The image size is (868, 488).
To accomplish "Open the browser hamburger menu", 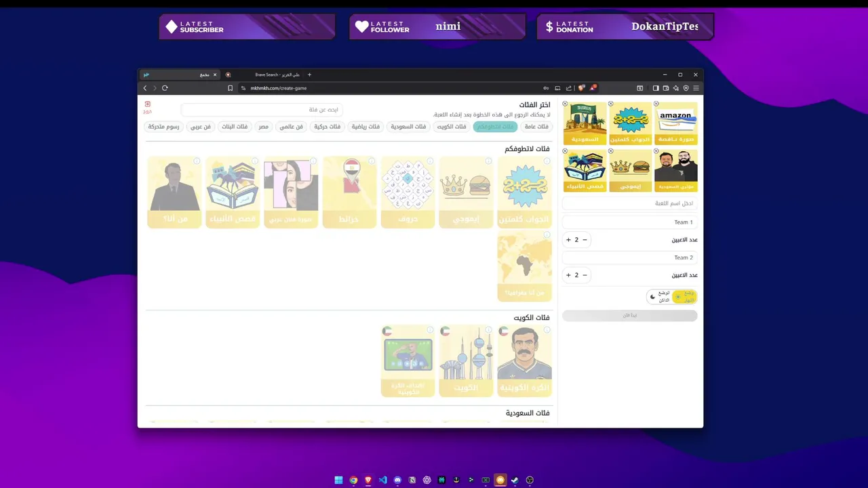I will point(696,88).
